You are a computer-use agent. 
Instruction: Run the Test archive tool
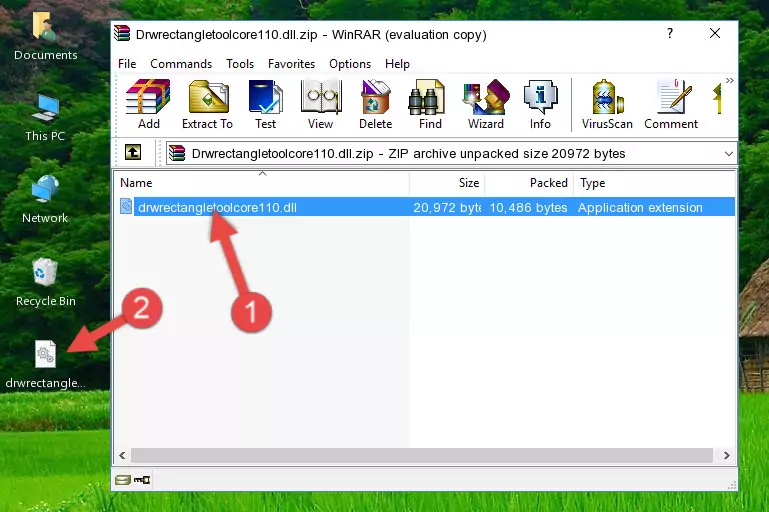[265, 104]
